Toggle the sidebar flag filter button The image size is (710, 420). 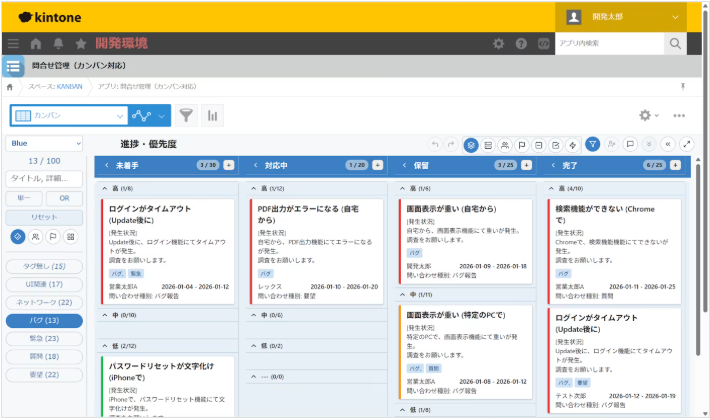coord(53,237)
